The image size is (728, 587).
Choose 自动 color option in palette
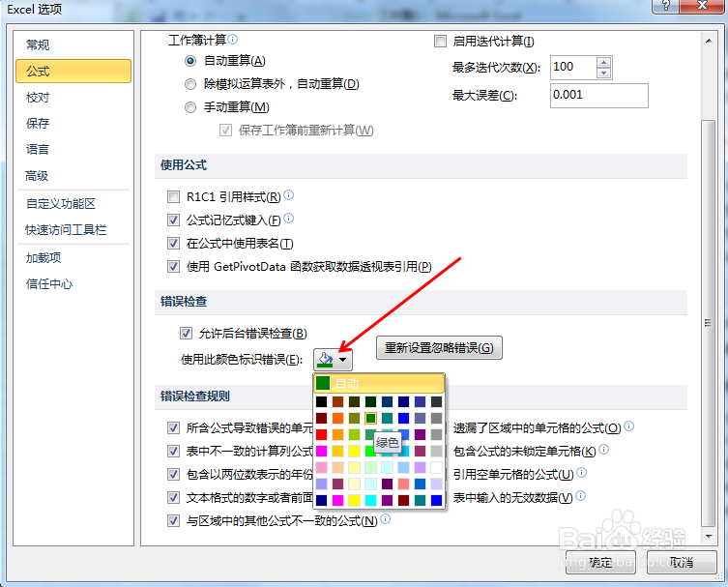tap(379, 384)
